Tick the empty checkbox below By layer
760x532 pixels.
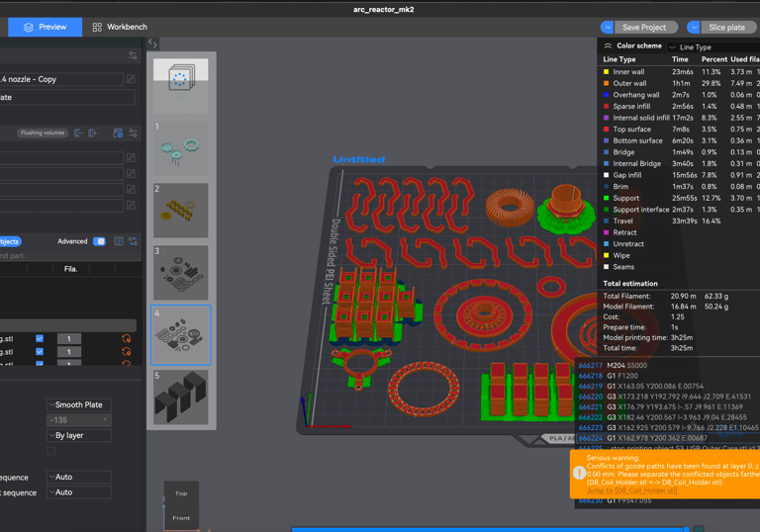50,451
